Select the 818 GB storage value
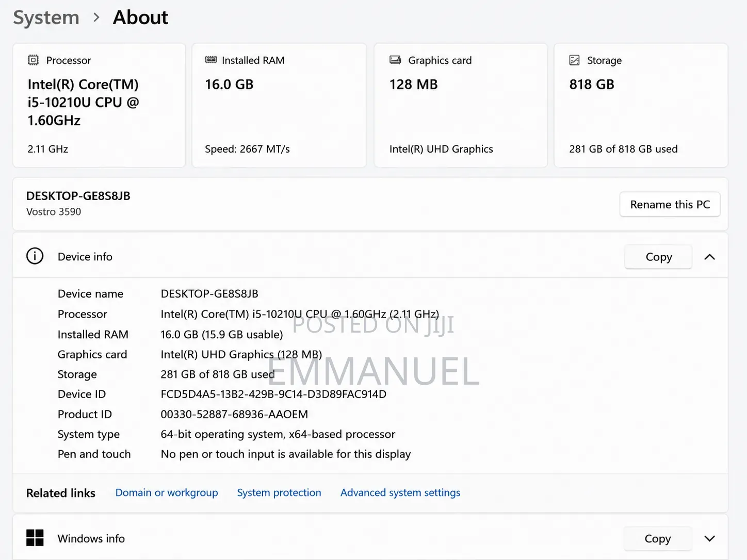747x560 pixels. (x=592, y=85)
